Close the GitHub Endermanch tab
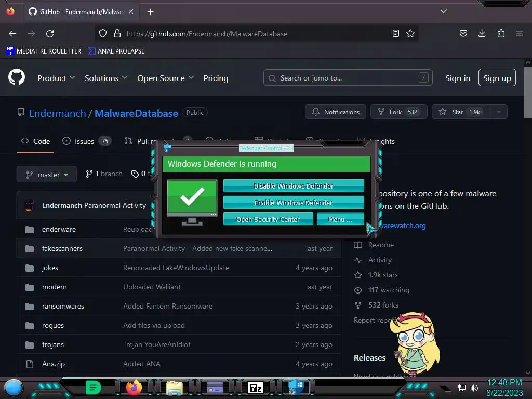This screenshot has height=399, width=532. (x=131, y=11)
